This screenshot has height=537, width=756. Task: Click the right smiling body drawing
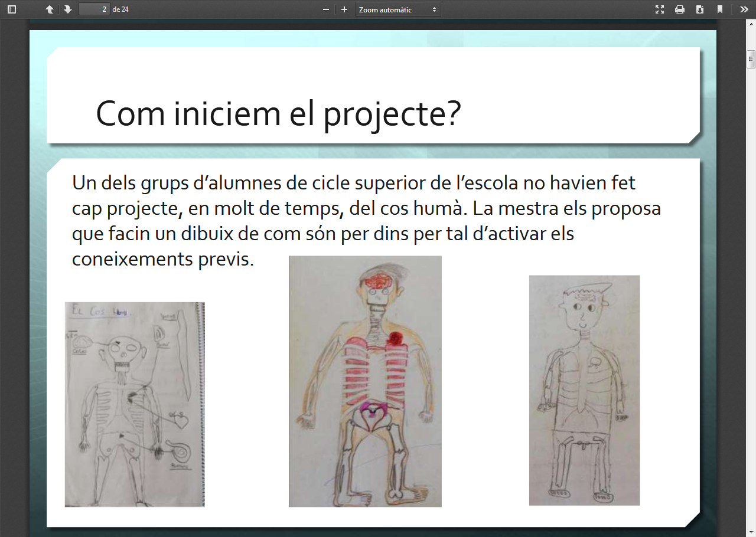[584, 390]
